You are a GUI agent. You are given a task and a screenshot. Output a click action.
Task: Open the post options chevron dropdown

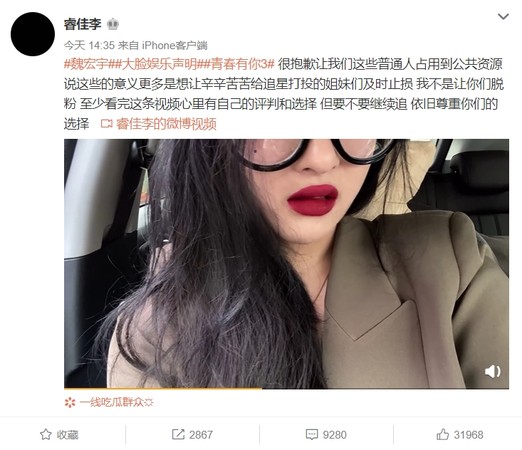click(x=503, y=16)
